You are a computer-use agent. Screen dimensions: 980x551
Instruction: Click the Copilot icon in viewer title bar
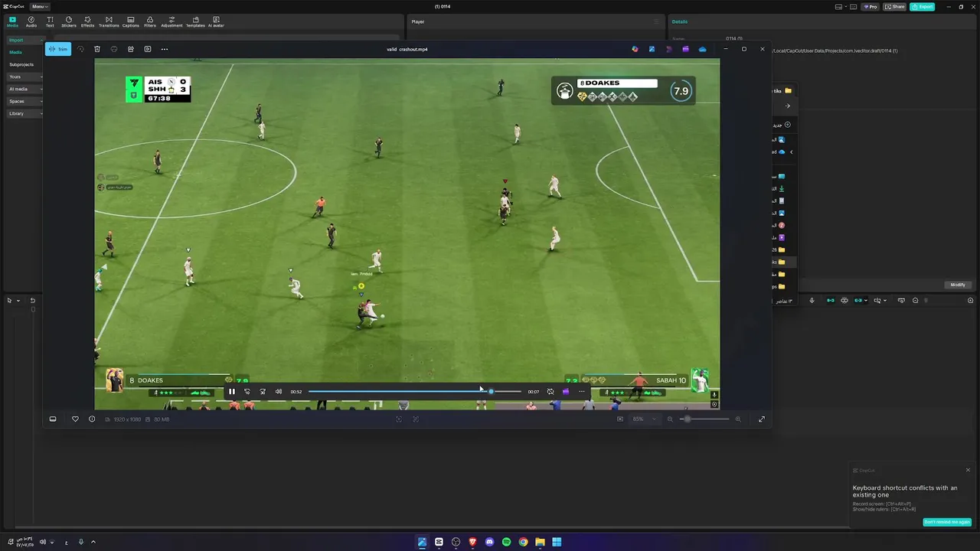pyautogui.click(x=635, y=49)
